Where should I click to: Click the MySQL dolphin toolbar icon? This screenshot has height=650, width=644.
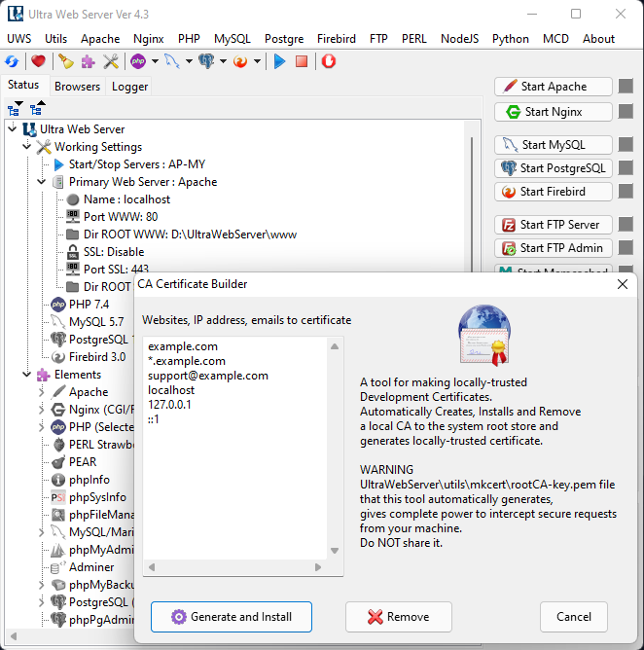[172, 61]
